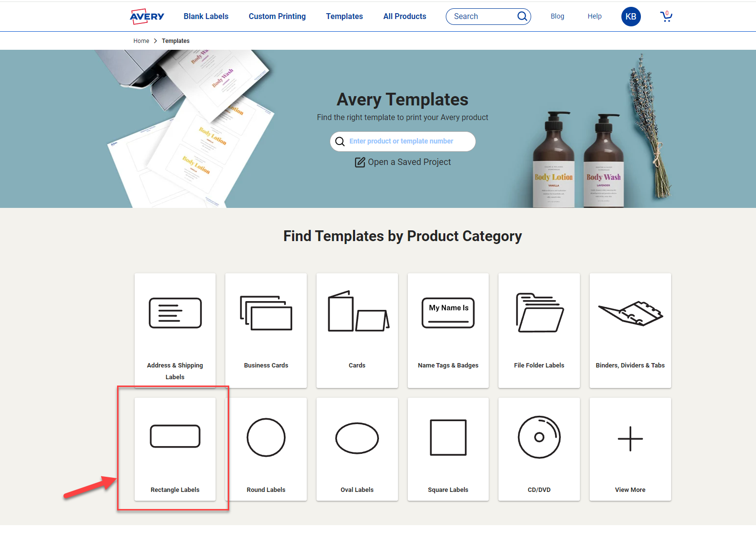Select the Binders, Dividers & Tabs icon
The height and width of the screenshot is (550, 756).
(631, 313)
